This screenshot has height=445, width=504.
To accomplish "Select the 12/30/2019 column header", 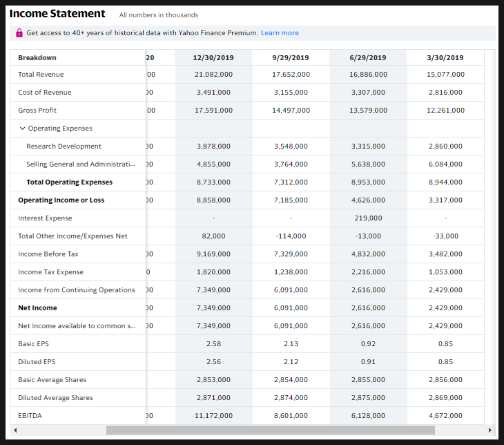I will point(213,57).
